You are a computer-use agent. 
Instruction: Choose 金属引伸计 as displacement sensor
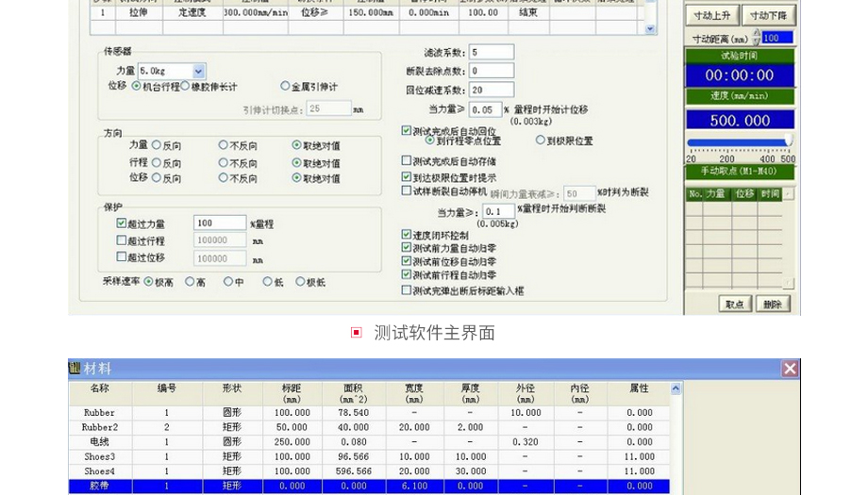coord(285,87)
